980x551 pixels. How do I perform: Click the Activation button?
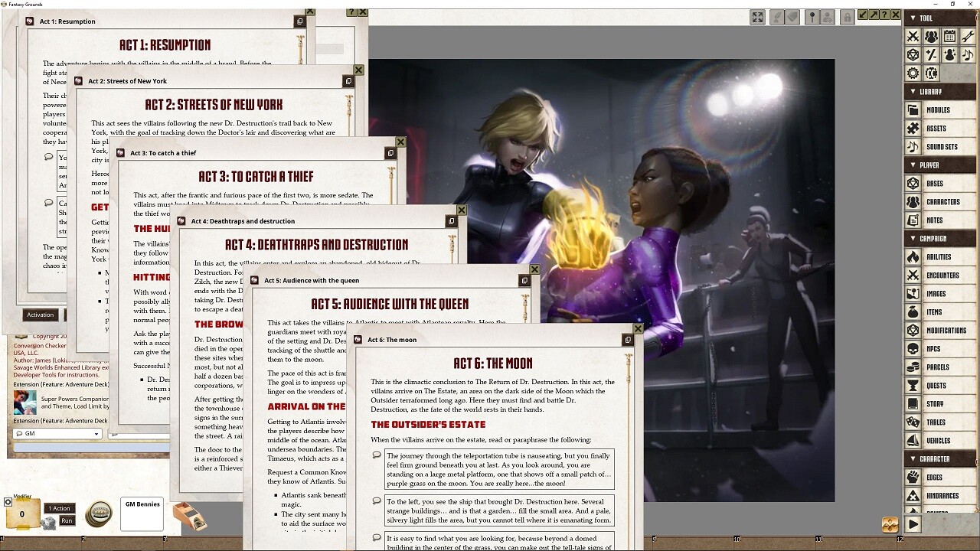[x=41, y=315]
